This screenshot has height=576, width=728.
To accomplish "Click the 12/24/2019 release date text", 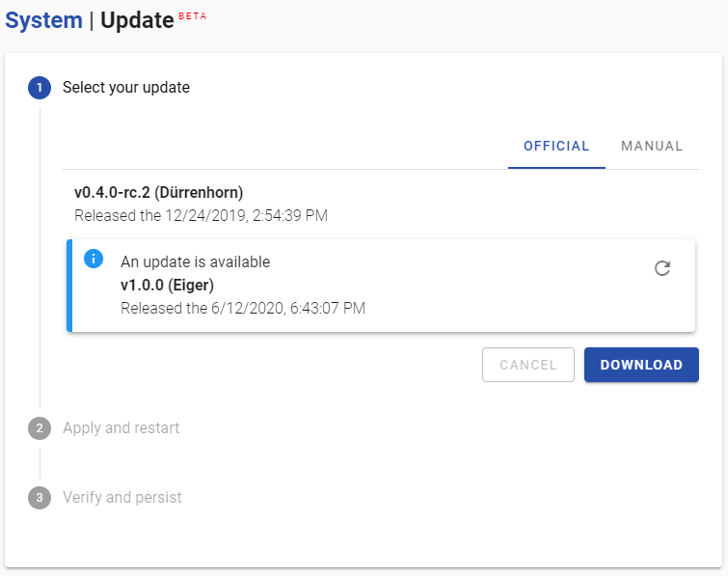I will 201,215.
